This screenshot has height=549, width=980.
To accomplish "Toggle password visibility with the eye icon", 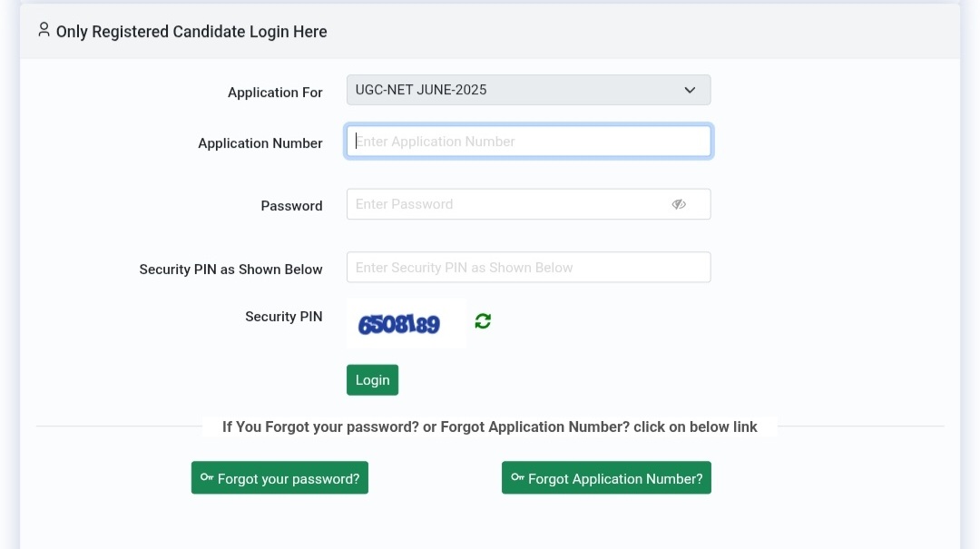I will pyautogui.click(x=678, y=204).
